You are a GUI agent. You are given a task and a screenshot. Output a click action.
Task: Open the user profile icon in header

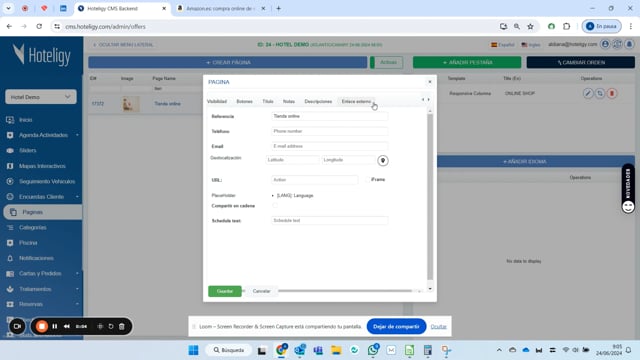coord(605,44)
